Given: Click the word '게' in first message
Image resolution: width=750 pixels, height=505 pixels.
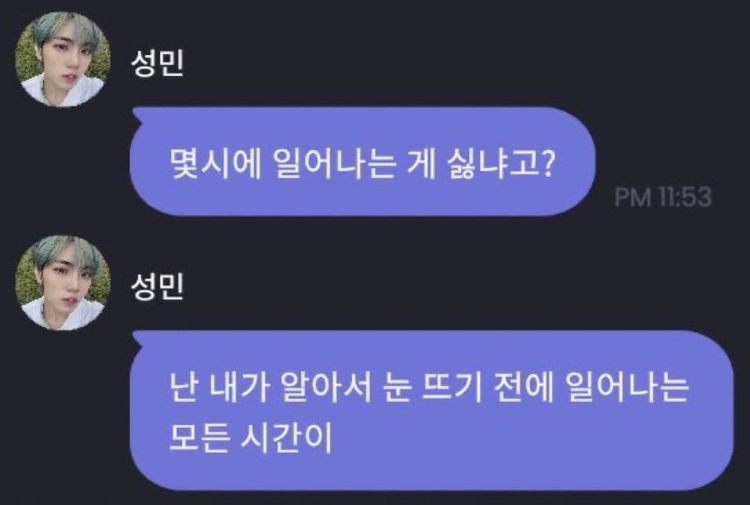Looking at the screenshot, I should tap(421, 165).
